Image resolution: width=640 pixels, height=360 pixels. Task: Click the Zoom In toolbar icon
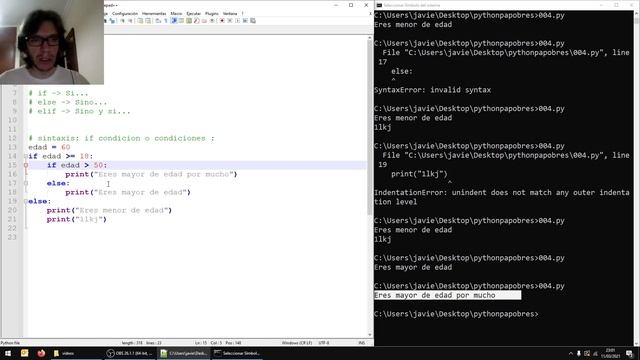[122, 20]
